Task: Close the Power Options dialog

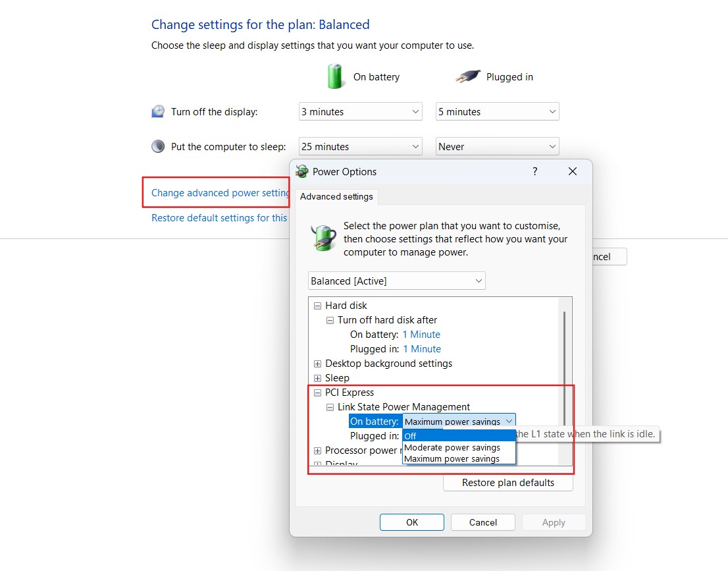Action: pos(572,171)
